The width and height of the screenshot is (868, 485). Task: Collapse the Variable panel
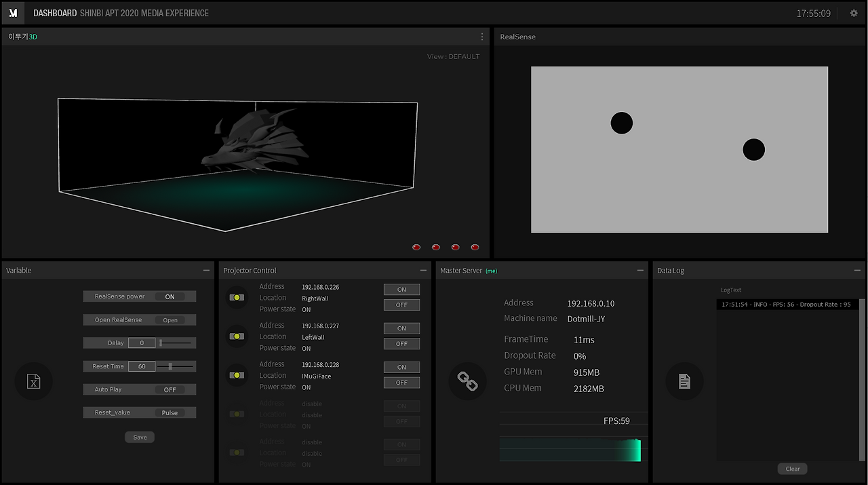205,270
